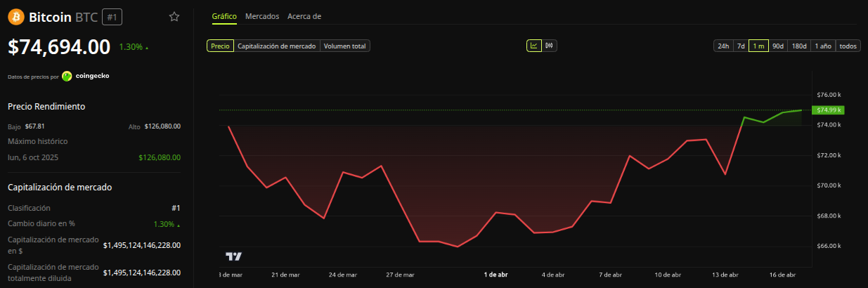
Task: Switch to line chart view icon
Action: click(x=534, y=46)
